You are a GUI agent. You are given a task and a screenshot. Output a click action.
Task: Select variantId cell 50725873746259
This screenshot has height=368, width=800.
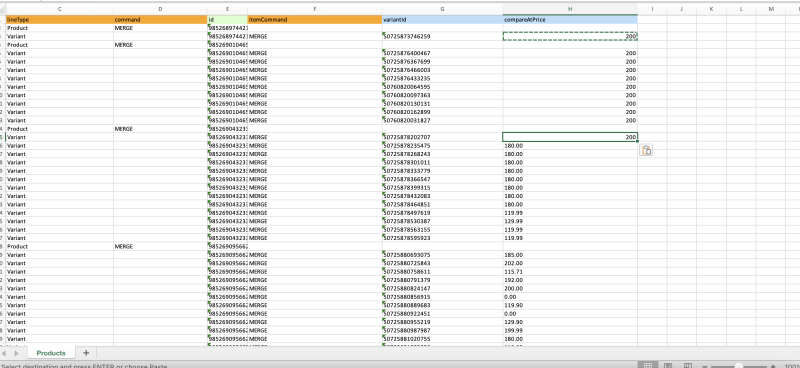click(x=442, y=36)
